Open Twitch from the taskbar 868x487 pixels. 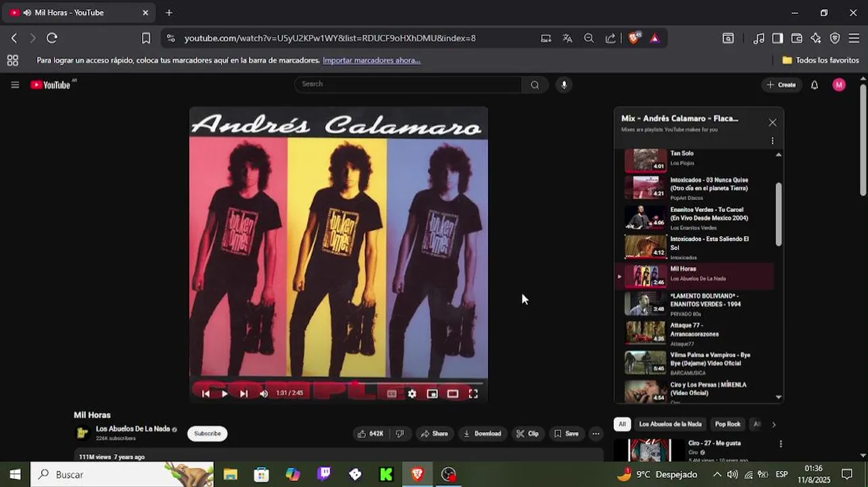click(324, 474)
